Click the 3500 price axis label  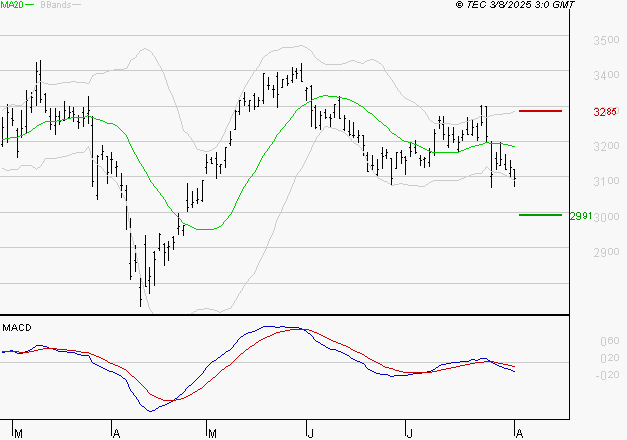(606, 40)
